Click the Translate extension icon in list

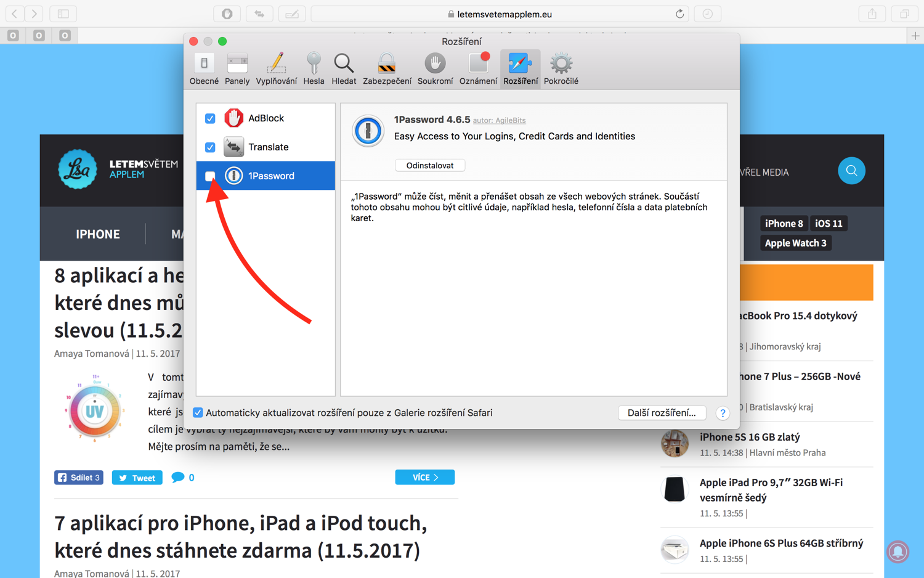click(233, 147)
